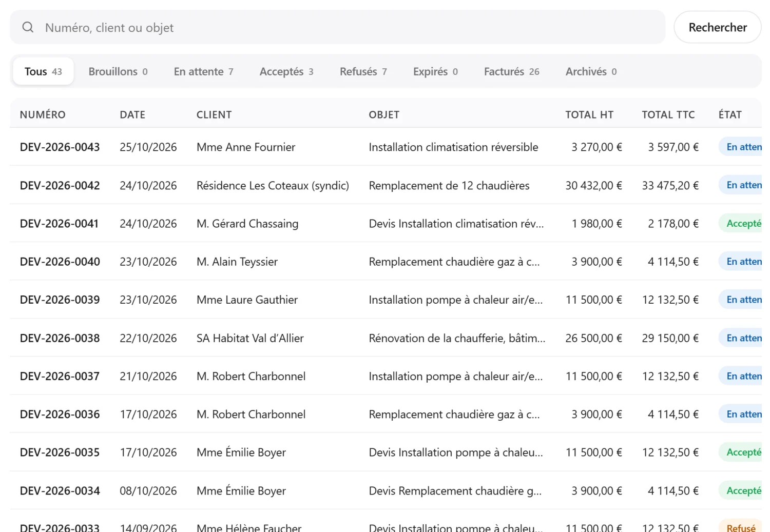Viewport: 770px width, 532px height.
Task: Click client Mme Laure Gauthier
Action: pyautogui.click(x=247, y=300)
